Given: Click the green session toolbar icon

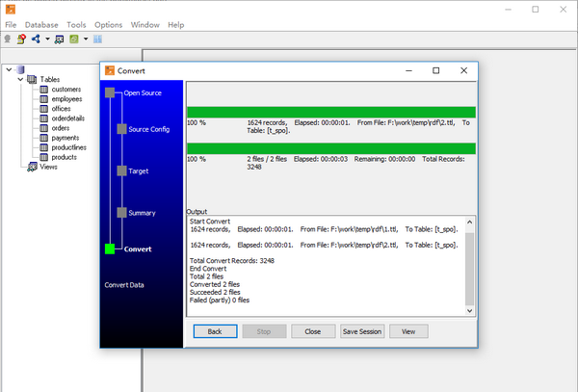Looking at the screenshot, I should coord(74,39).
